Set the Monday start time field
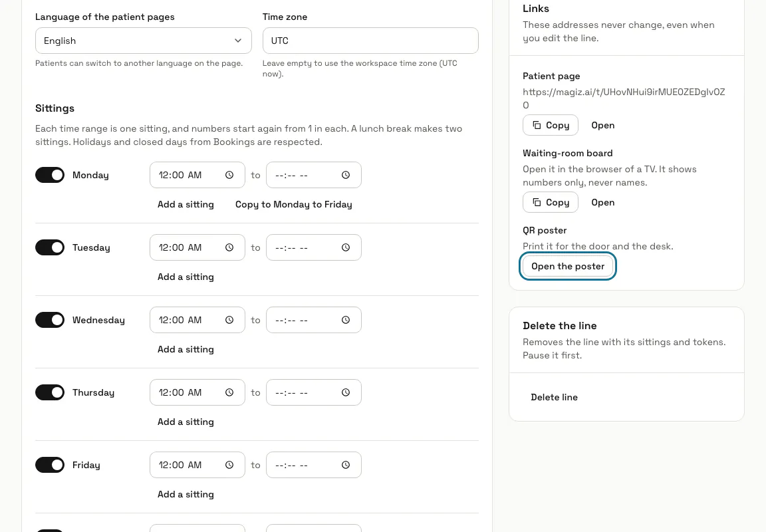This screenshot has width=766, height=532. pyautogui.click(x=197, y=175)
